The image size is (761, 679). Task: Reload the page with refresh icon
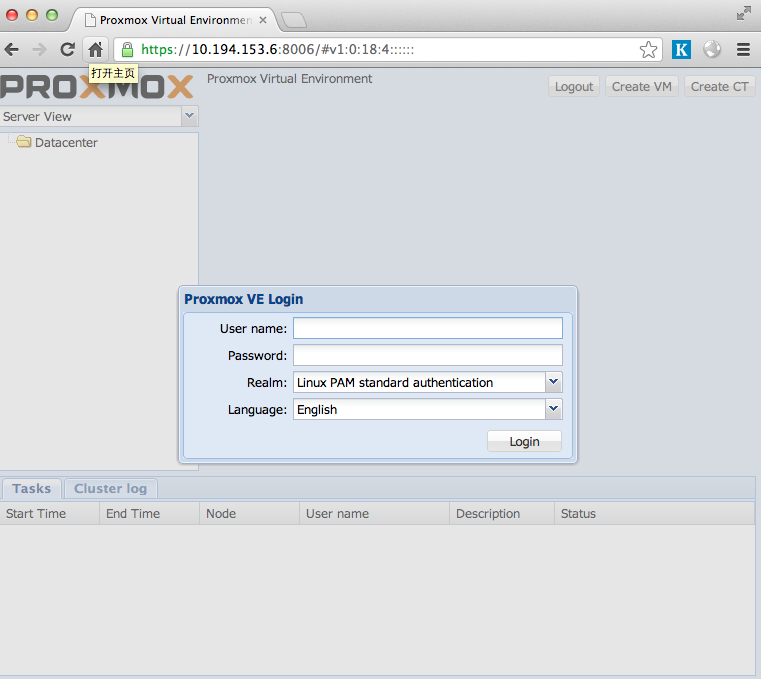coord(67,50)
